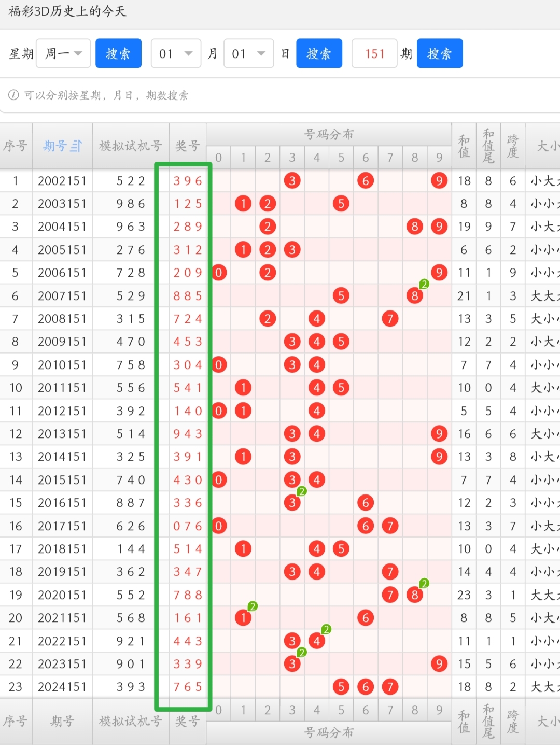This screenshot has height=749, width=560.
Task: Click the info icon in the hint bar
Action: (x=13, y=95)
